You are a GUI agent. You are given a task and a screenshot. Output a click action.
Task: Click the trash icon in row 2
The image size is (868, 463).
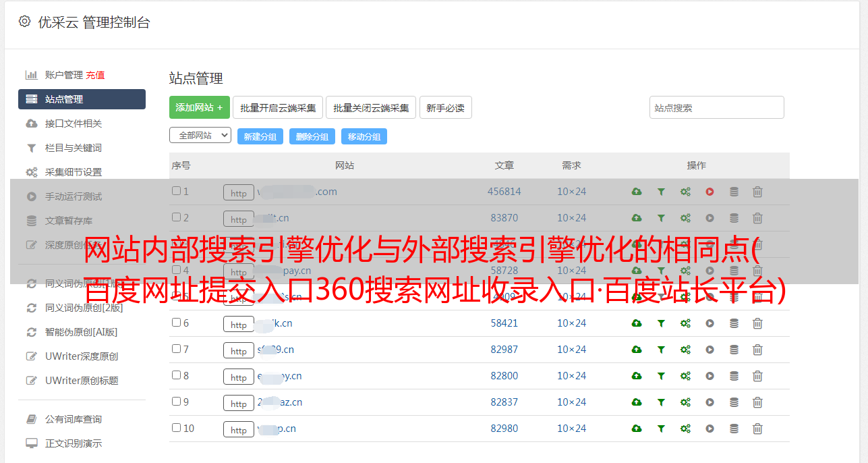coord(757,218)
